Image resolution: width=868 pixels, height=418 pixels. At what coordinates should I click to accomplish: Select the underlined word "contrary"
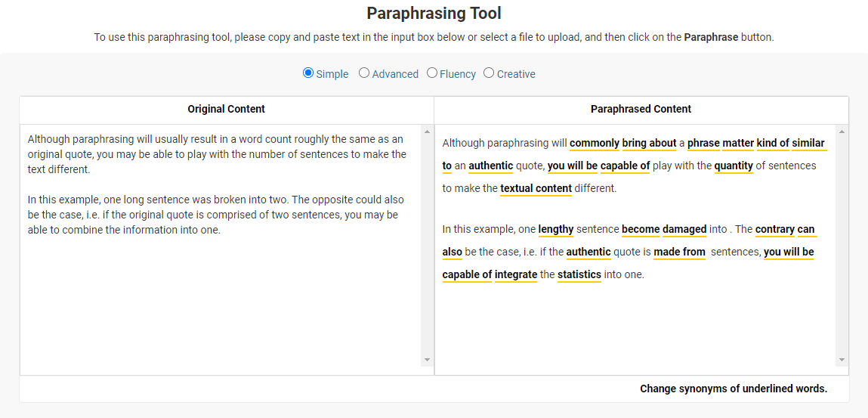pos(774,230)
